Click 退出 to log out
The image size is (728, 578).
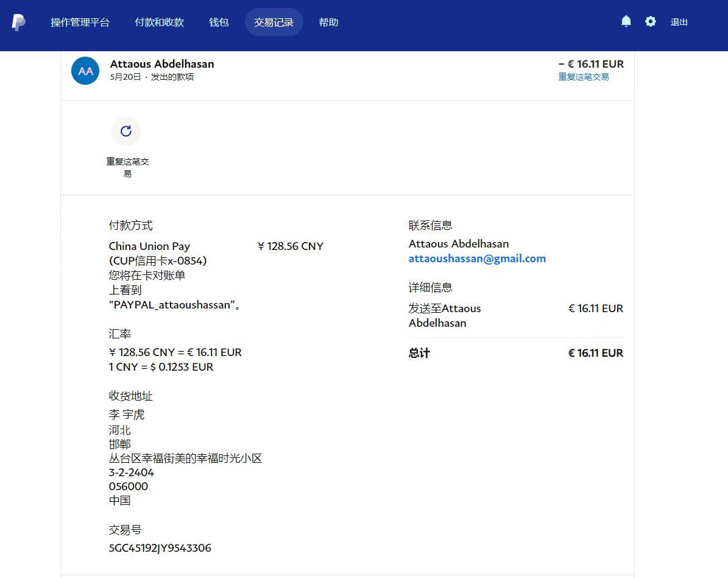tap(679, 23)
